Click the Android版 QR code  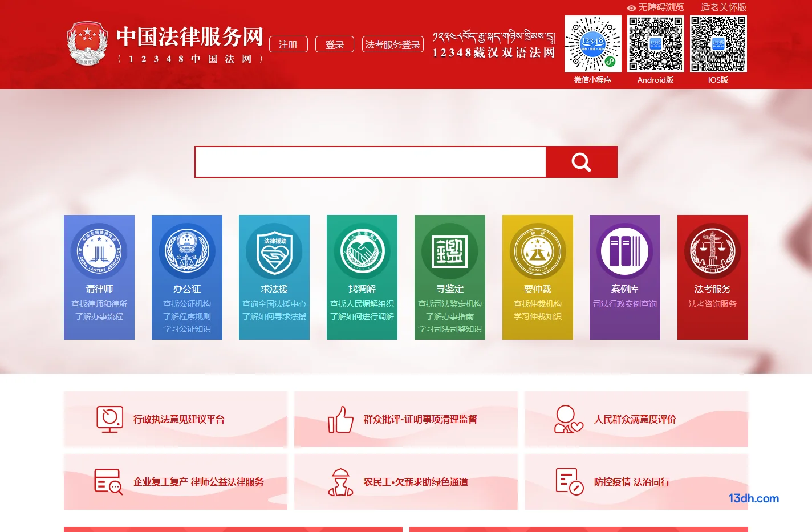(656, 44)
